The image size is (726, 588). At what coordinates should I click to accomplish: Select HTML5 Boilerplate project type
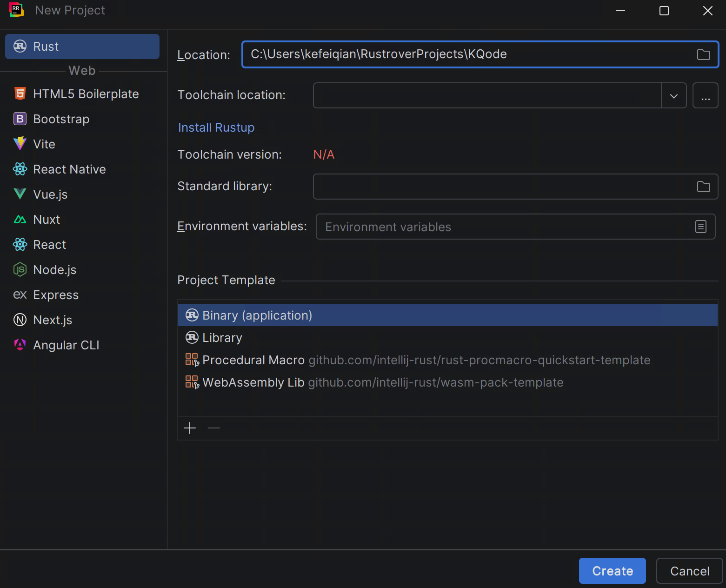click(82, 94)
